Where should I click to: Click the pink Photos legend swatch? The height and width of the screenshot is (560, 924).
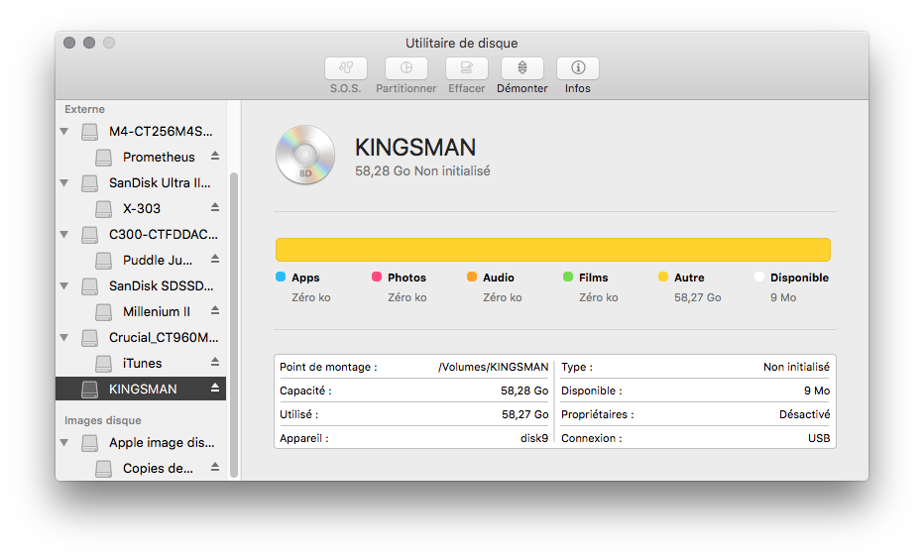377,277
